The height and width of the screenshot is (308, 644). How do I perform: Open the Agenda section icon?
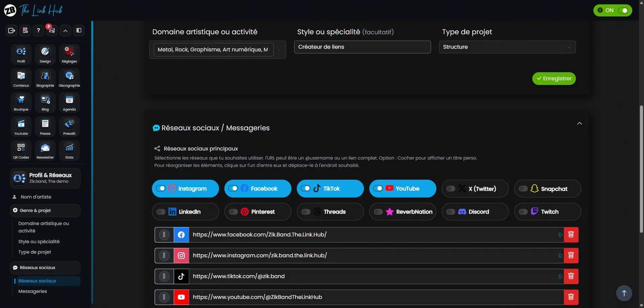click(69, 102)
